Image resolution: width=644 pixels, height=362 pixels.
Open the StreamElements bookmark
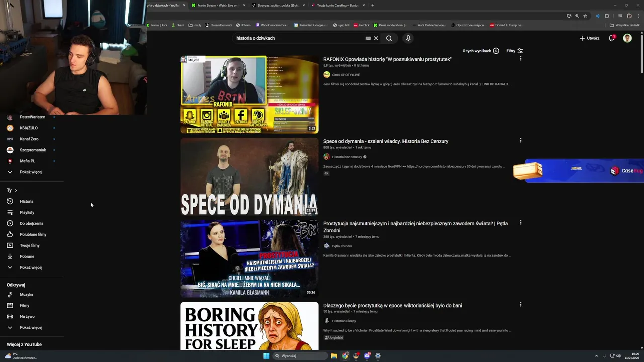218,25
